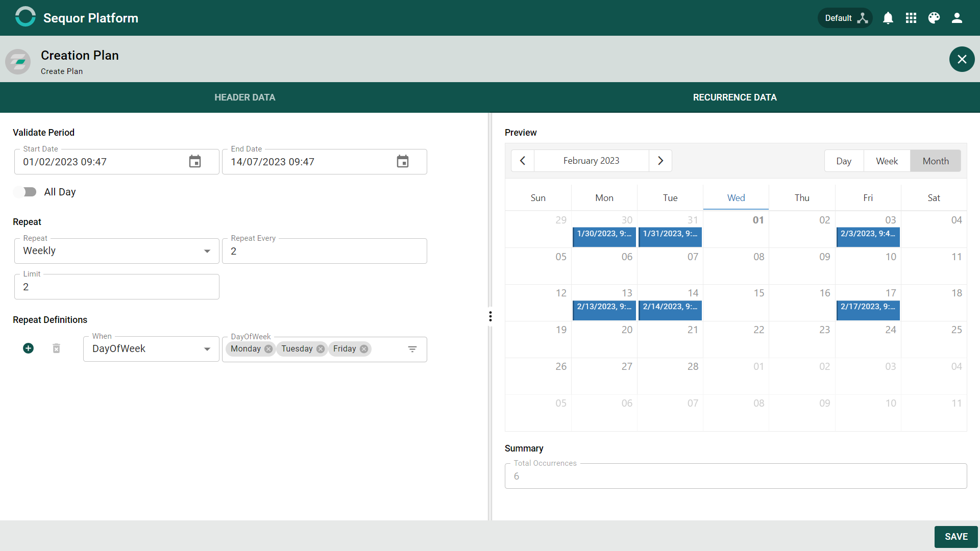Viewport: 980px width, 551px height.
Task: Open the apps grid menu
Action: click(x=911, y=18)
